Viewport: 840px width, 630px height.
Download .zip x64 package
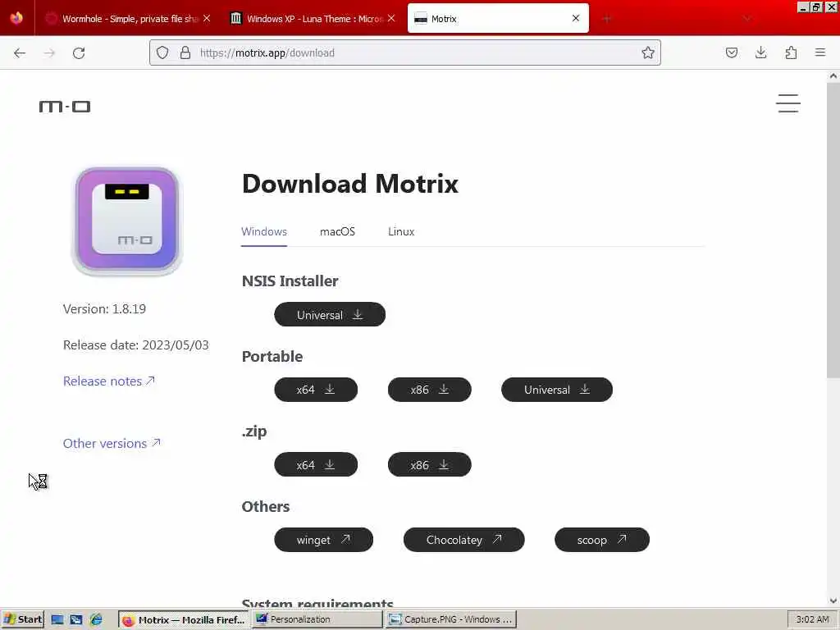[316, 464]
